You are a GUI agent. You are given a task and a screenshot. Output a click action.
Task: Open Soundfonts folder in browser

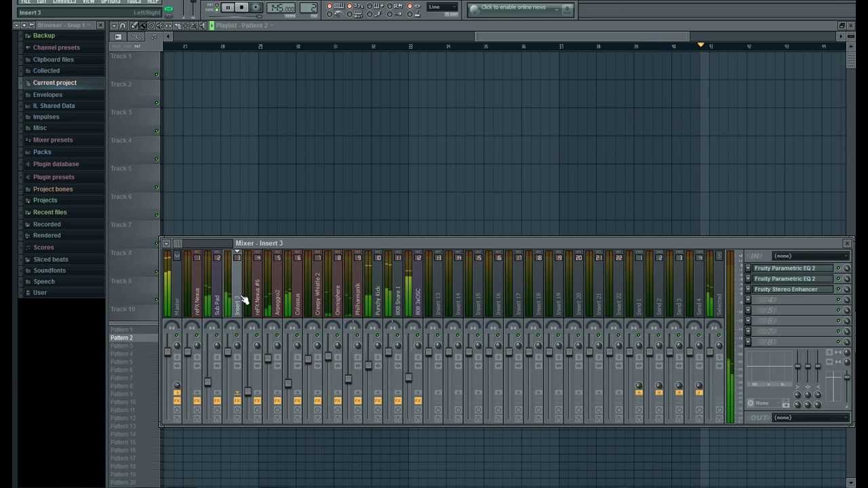point(50,270)
